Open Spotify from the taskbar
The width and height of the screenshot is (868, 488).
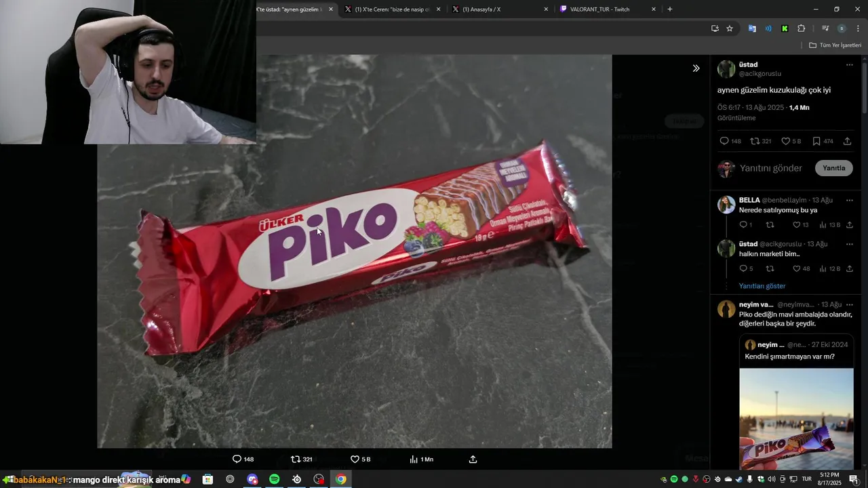coord(275,479)
